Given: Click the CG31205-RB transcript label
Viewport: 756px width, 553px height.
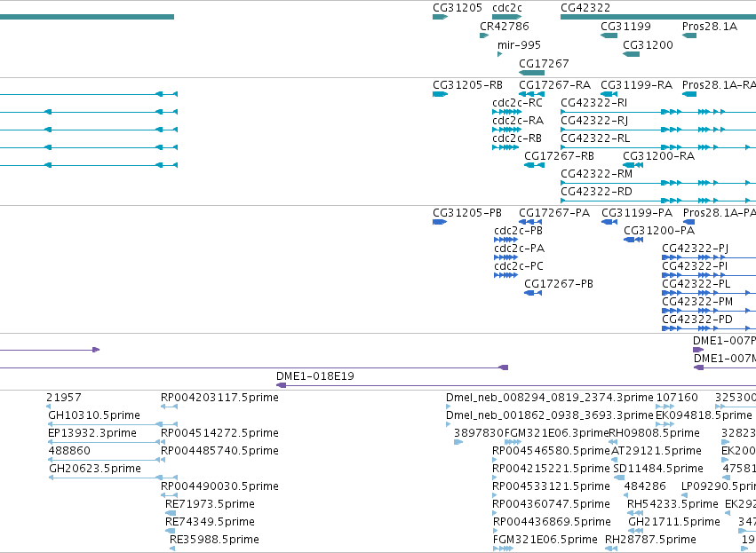Looking at the screenshot, I should [x=467, y=85].
